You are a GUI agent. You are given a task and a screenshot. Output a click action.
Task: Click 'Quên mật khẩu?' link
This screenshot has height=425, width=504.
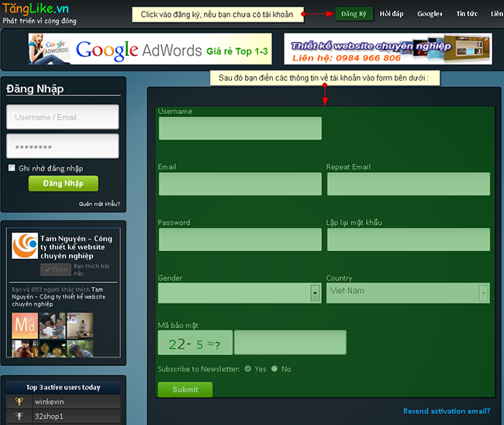99,204
